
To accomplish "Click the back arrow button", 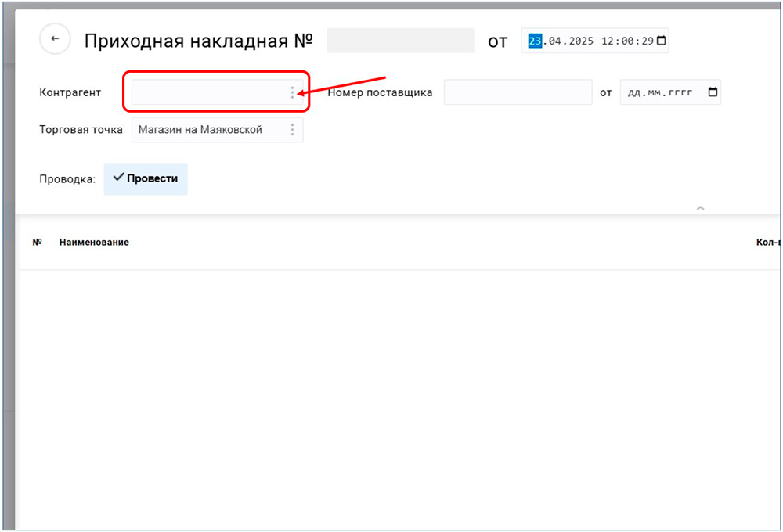I will (x=55, y=39).
